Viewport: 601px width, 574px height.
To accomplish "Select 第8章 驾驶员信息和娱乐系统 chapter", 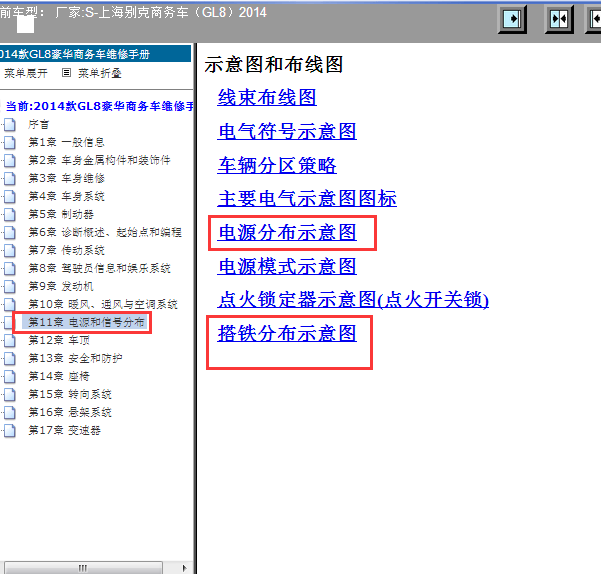I will pos(99,268).
